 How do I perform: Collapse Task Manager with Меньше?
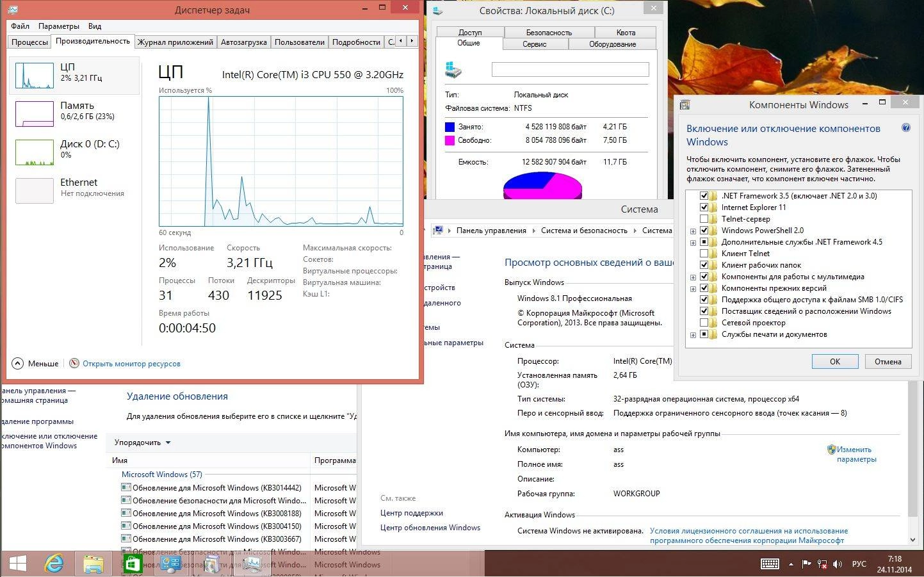click(x=36, y=363)
